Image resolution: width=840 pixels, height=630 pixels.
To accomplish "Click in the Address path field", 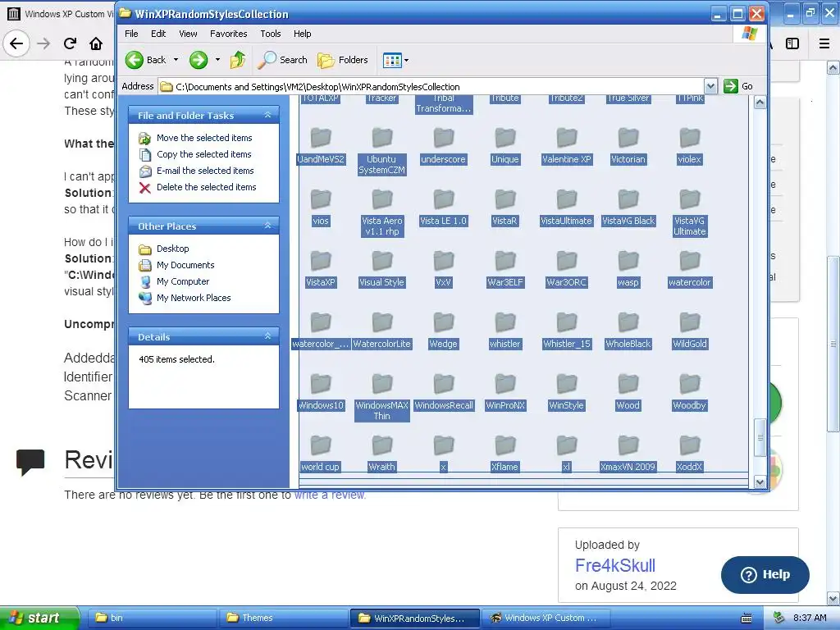I will click(431, 86).
